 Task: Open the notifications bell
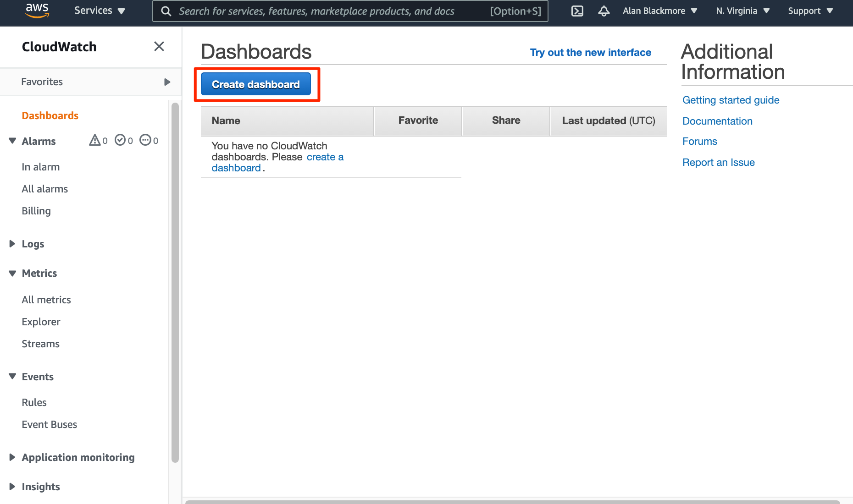pyautogui.click(x=604, y=11)
